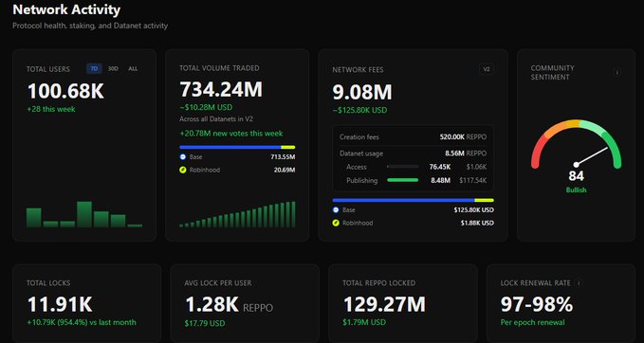Image resolution: width=644 pixels, height=343 pixels.
Task: Click the Network Fees chain split bar
Action: coord(413,200)
